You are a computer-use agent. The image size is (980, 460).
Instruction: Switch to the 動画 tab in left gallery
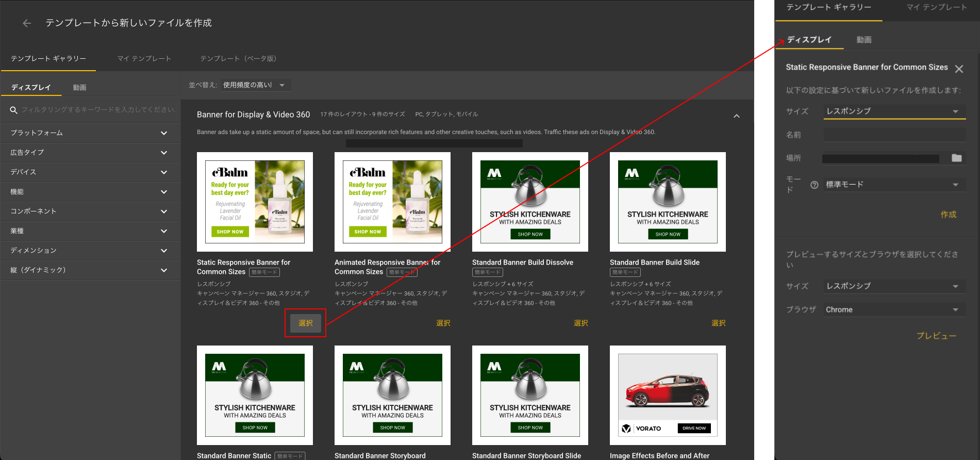tap(79, 88)
